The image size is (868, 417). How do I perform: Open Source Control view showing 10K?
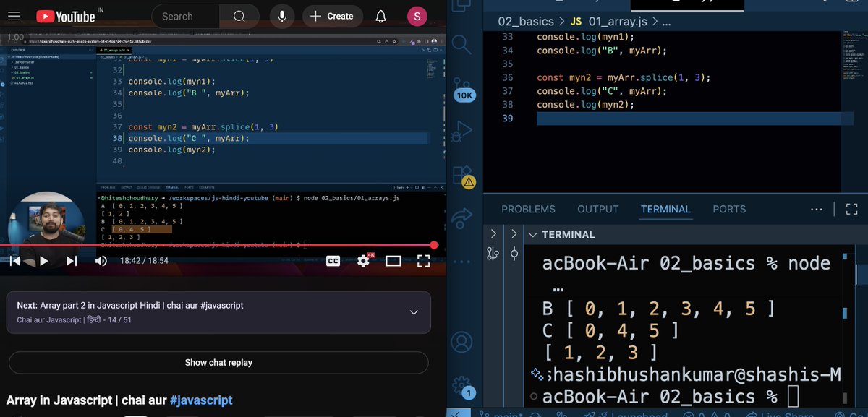tap(463, 90)
